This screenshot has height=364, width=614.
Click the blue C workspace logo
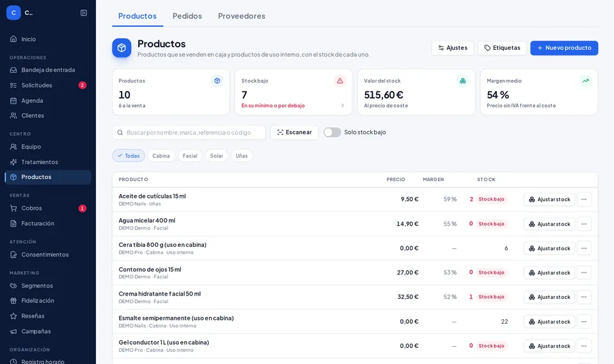coord(13,13)
